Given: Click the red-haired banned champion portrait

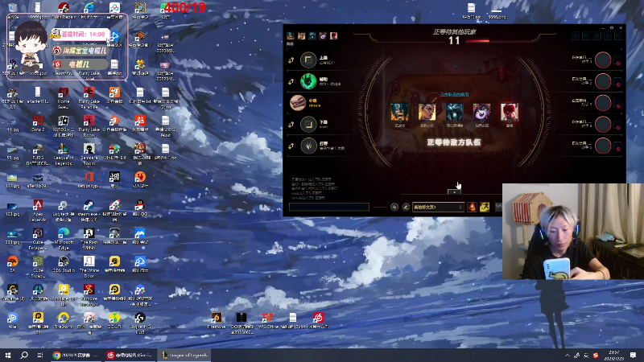Looking at the screenshot, I should [x=510, y=112].
